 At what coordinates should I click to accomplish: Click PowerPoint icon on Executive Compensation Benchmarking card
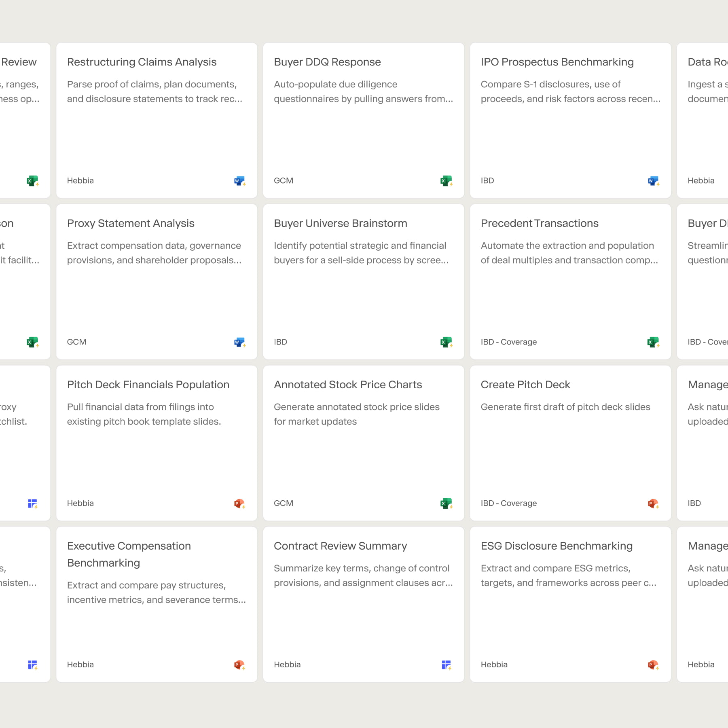pyautogui.click(x=240, y=665)
